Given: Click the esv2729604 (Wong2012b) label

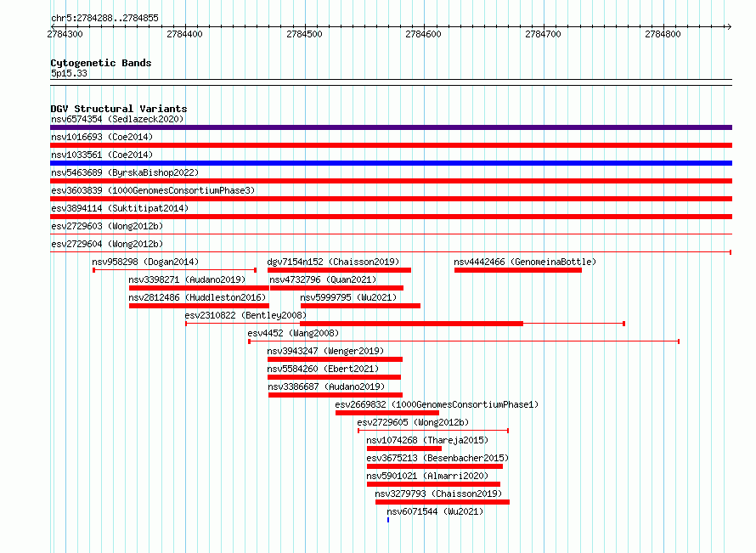Looking at the screenshot, I should (107, 244).
